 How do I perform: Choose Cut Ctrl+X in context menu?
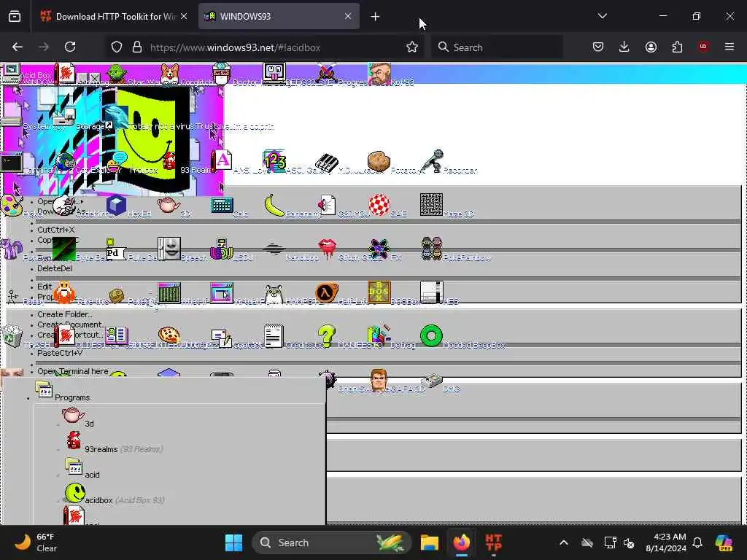pyautogui.click(x=56, y=230)
